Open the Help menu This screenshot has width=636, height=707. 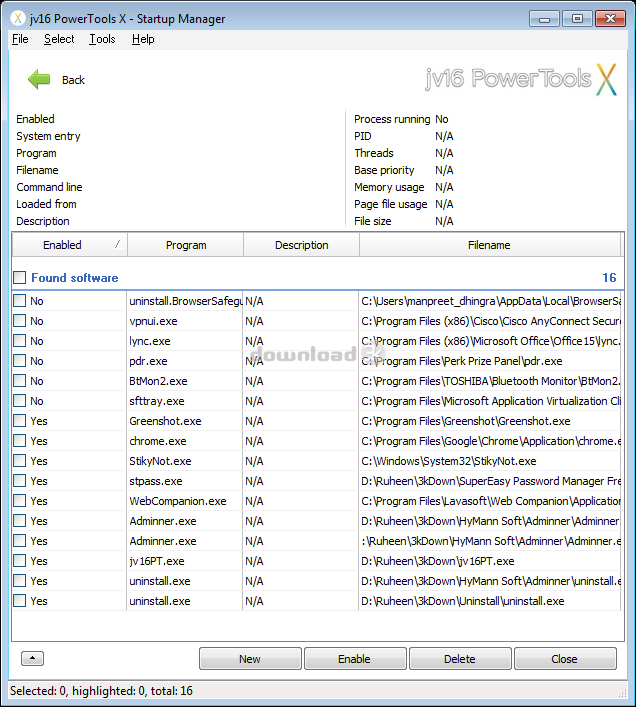tap(143, 39)
